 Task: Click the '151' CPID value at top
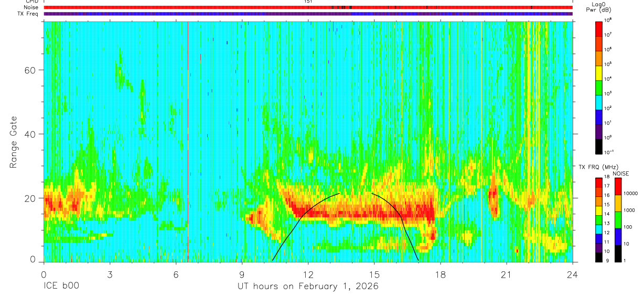[x=308, y=2]
